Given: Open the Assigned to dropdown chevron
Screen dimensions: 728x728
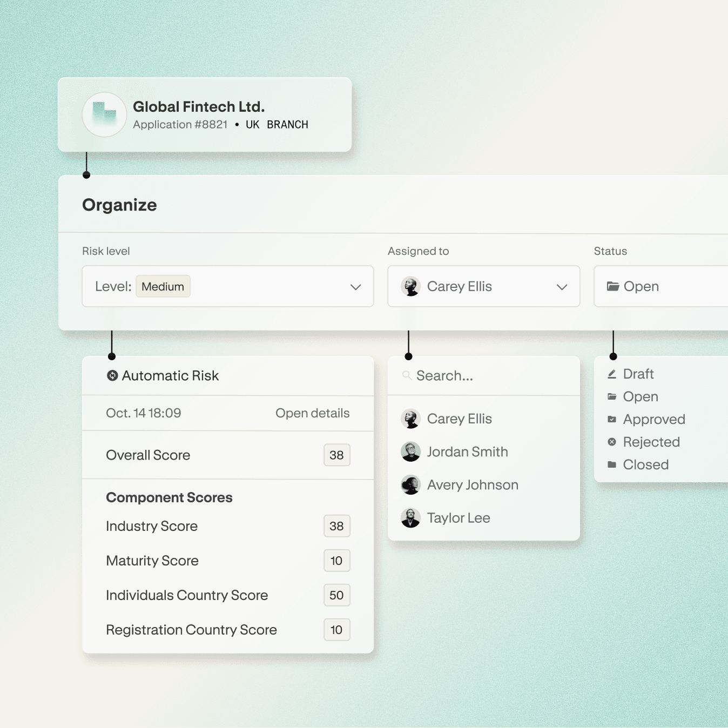Looking at the screenshot, I should coord(562,287).
